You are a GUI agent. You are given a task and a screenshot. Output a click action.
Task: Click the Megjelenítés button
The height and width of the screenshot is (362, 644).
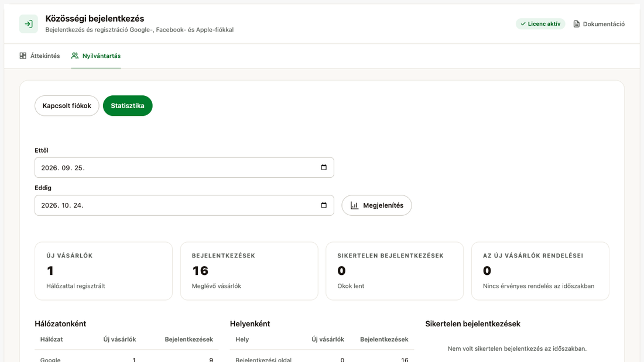point(376,205)
